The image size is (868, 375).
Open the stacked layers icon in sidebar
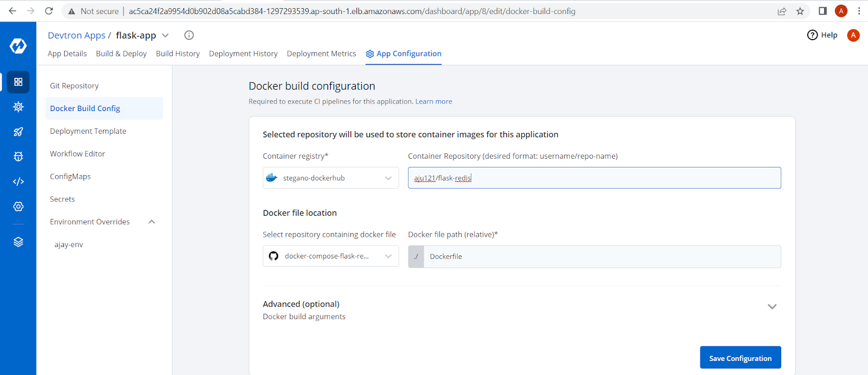(x=18, y=242)
